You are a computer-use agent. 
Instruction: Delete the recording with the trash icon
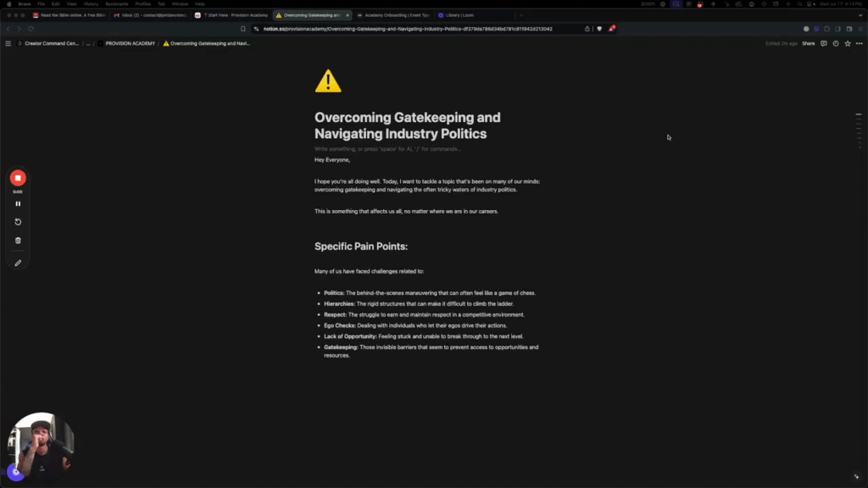(x=18, y=241)
